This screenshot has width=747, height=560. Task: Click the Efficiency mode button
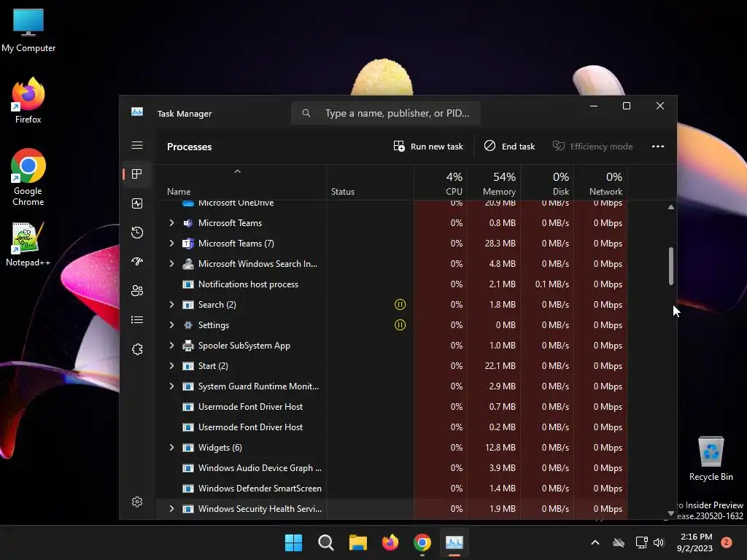(x=592, y=146)
